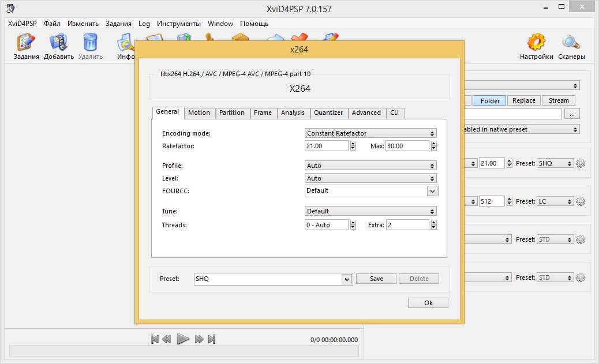Click the Replace button
The width and height of the screenshot is (599, 364).
click(x=524, y=100)
